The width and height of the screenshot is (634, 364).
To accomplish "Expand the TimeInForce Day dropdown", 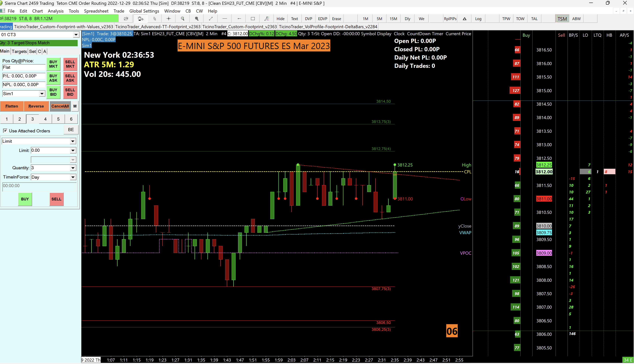I will click(72, 177).
